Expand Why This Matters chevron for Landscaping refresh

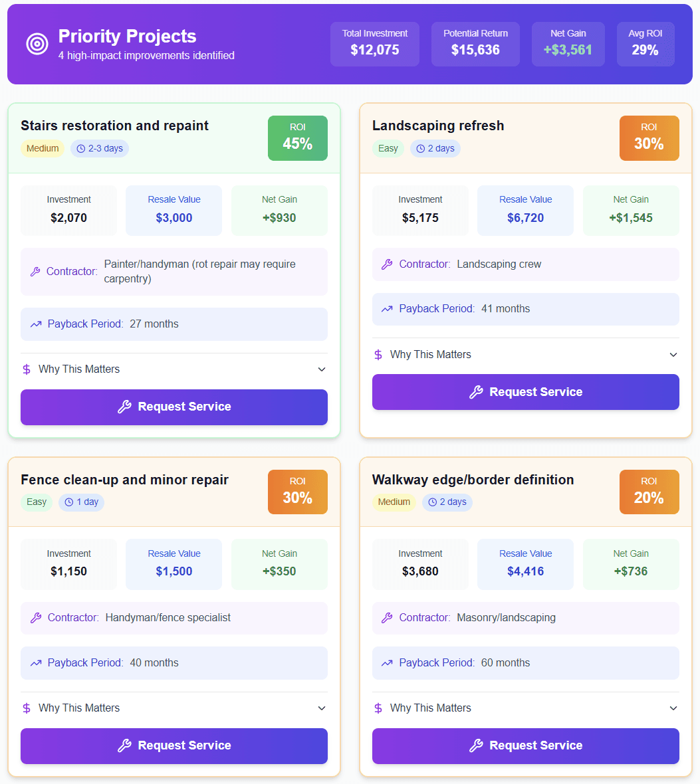point(673,355)
